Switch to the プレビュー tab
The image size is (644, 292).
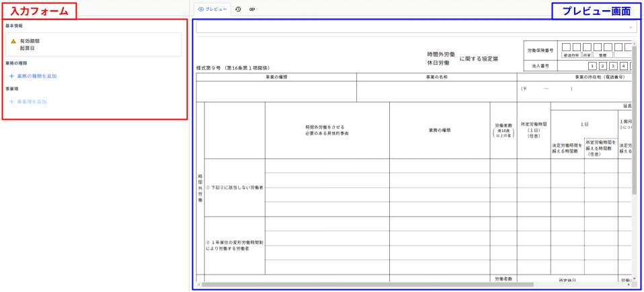212,9
